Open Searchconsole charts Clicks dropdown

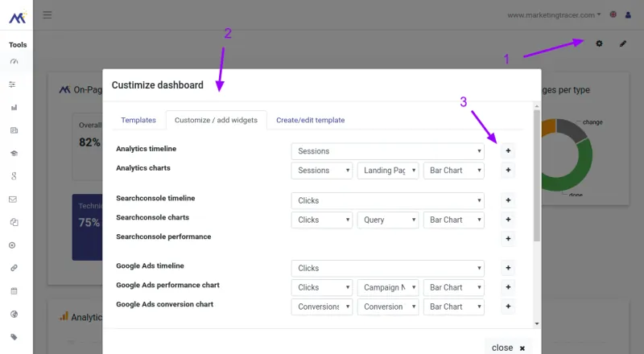pyautogui.click(x=322, y=220)
